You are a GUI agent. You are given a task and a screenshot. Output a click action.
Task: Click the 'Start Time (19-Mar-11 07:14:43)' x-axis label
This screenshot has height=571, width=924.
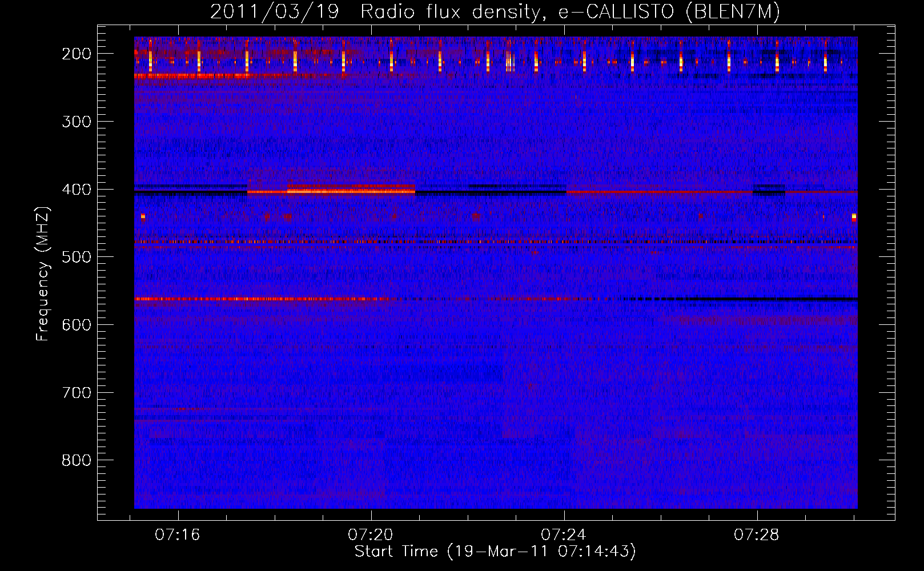click(495, 552)
